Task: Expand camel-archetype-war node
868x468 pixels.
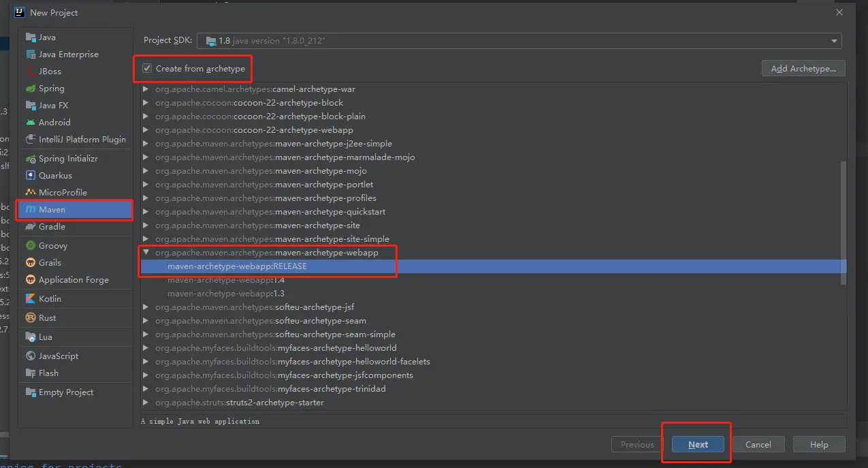Action: 145,89
